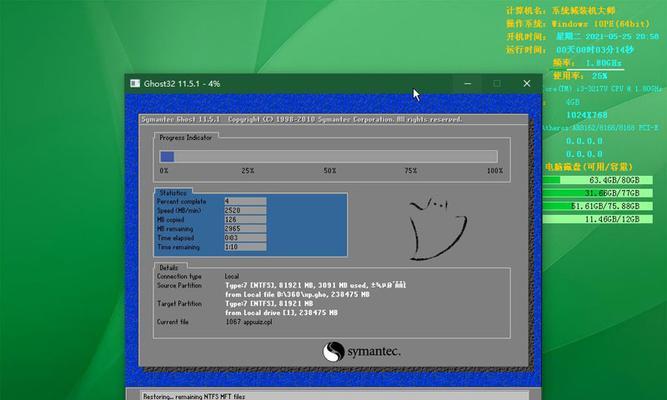
Task: Click the Statistics group label
Action: (x=173, y=193)
